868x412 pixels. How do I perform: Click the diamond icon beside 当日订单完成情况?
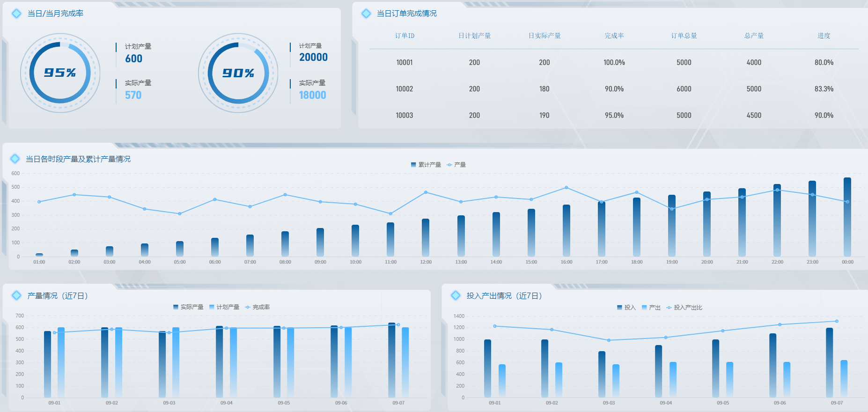(366, 14)
